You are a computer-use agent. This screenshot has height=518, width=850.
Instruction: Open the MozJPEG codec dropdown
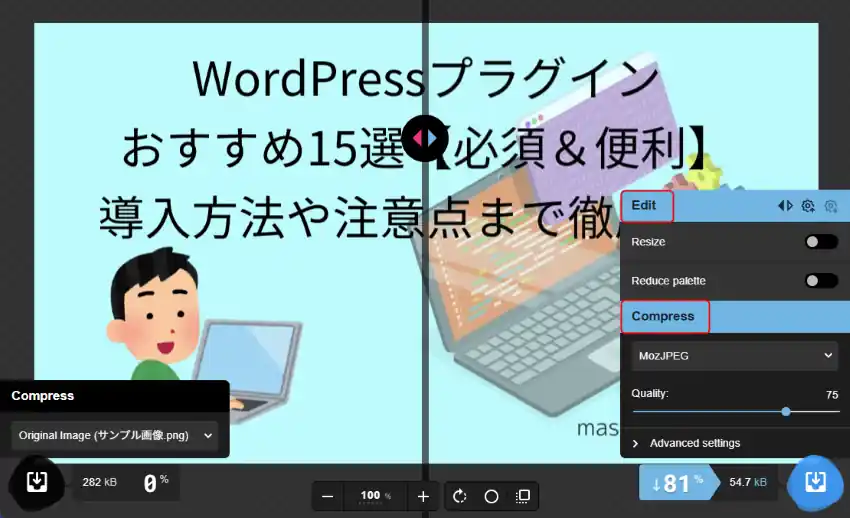point(735,356)
